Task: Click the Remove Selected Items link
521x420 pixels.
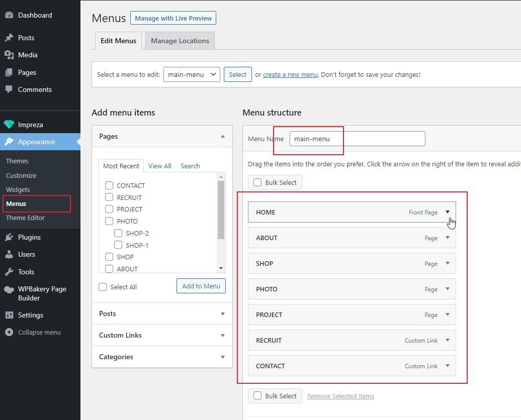Action: (x=340, y=396)
